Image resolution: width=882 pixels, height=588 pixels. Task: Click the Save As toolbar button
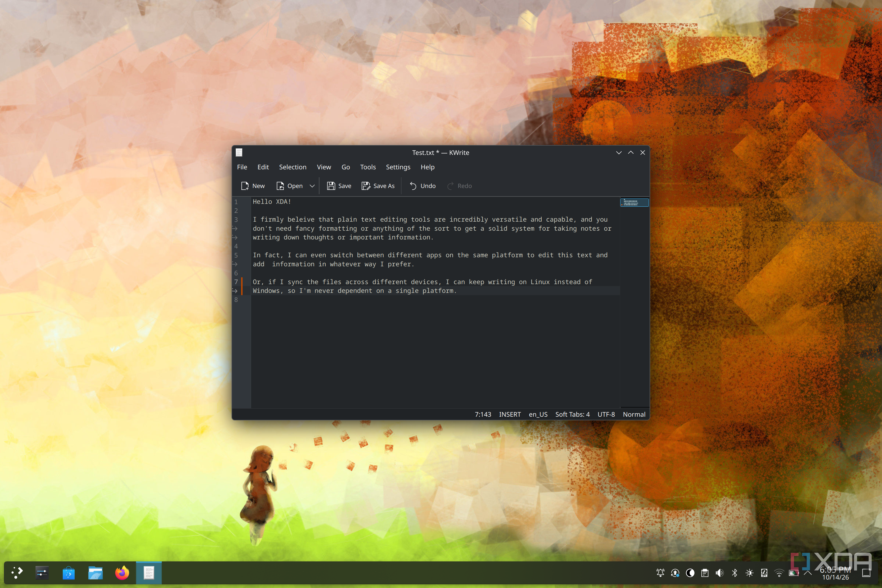click(x=378, y=186)
